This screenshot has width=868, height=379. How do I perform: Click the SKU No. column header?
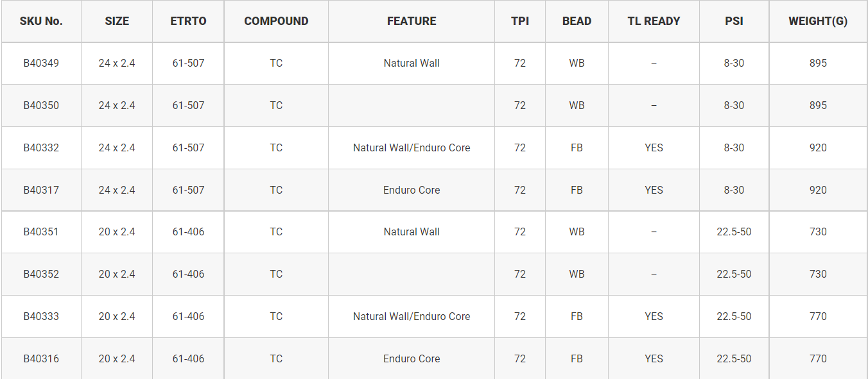pyautogui.click(x=41, y=21)
